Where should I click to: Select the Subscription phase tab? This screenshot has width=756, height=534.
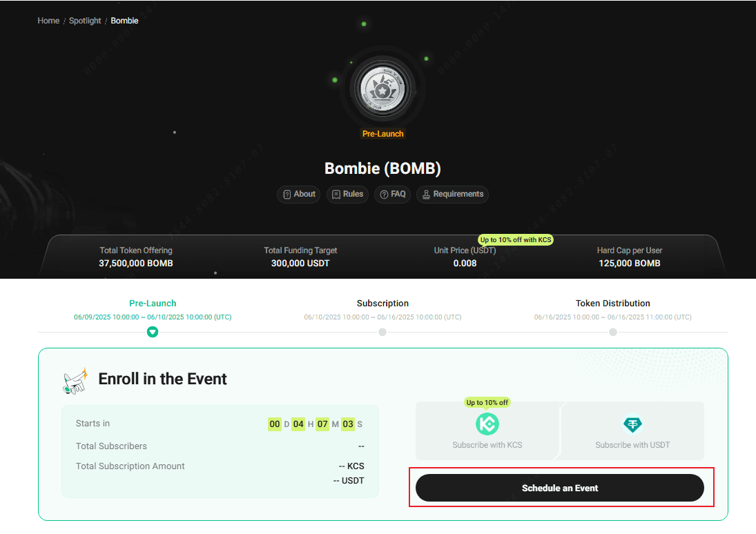382,303
